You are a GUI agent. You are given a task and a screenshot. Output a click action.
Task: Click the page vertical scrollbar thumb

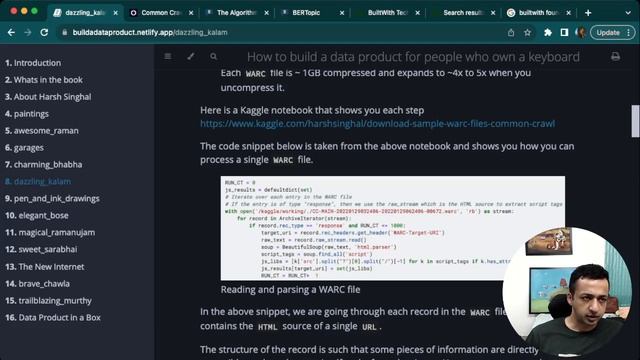(635, 121)
